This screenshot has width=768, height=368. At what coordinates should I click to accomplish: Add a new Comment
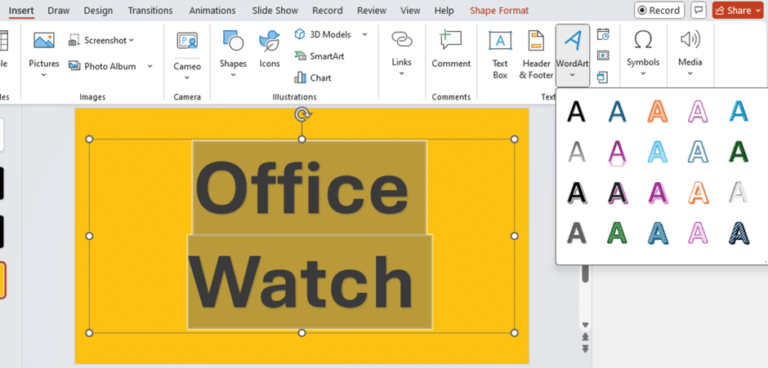pyautogui.click(x=451, y=49)
